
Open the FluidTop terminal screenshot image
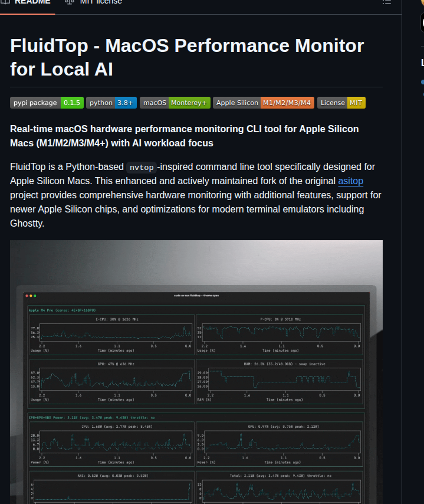(196, 372)
